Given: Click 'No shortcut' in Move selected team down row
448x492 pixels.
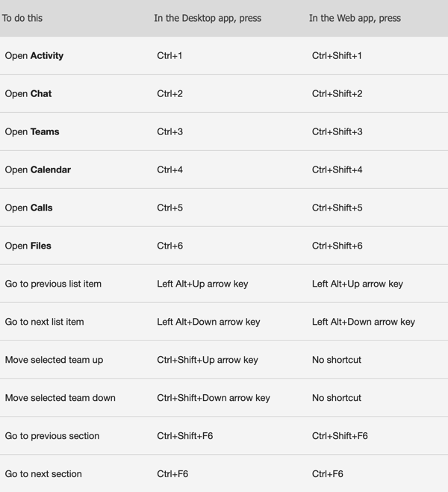Looking at the screenshot, I should click(x=337, y=398).
